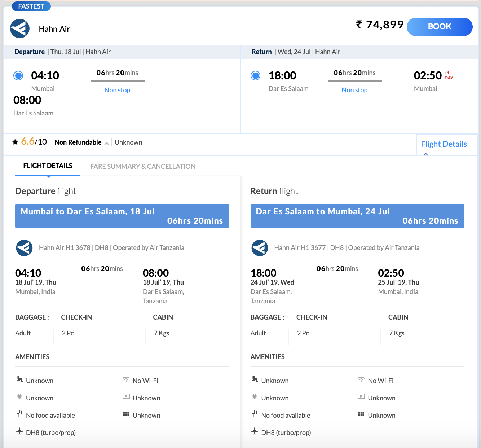
Task: Click Non stop under departure duration
Action: 117,90
